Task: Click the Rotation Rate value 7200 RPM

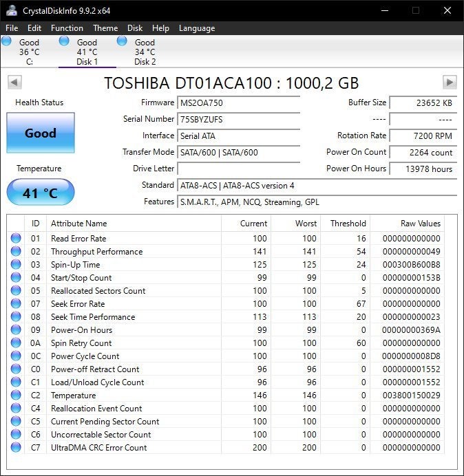Action: coord(423,136)
